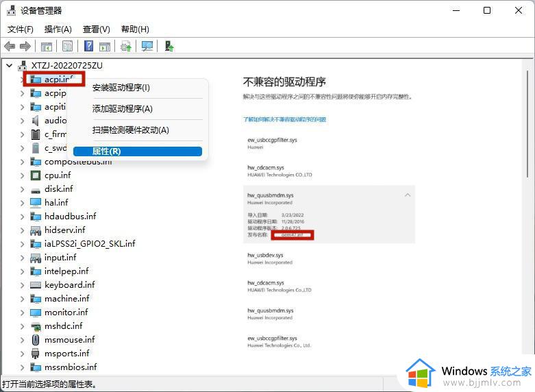Choose 安装驱动程序(I) from context menu
The width and height of the screenshot is (535, 392).
pos(138,88)
